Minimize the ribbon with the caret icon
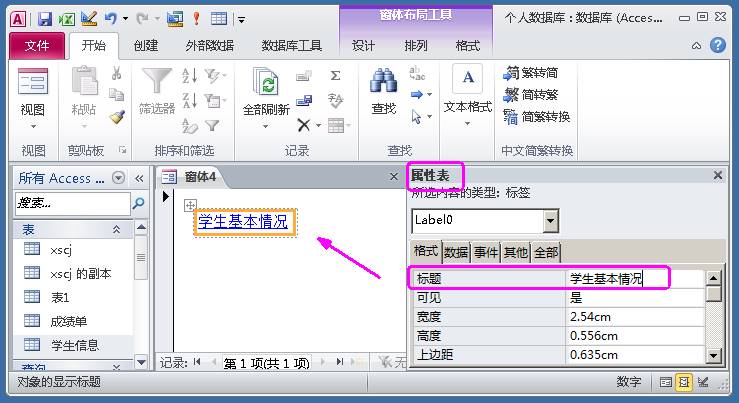739x403 pixels. [696, 46]
